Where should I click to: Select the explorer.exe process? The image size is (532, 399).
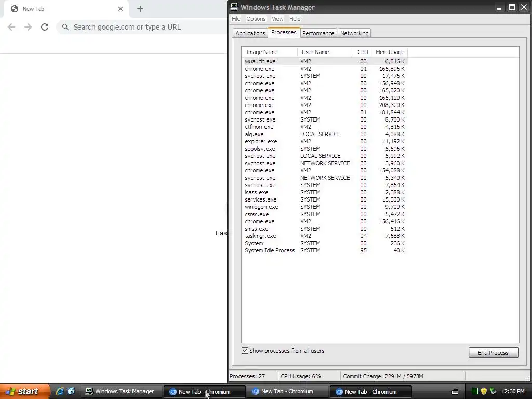[325, 141]
